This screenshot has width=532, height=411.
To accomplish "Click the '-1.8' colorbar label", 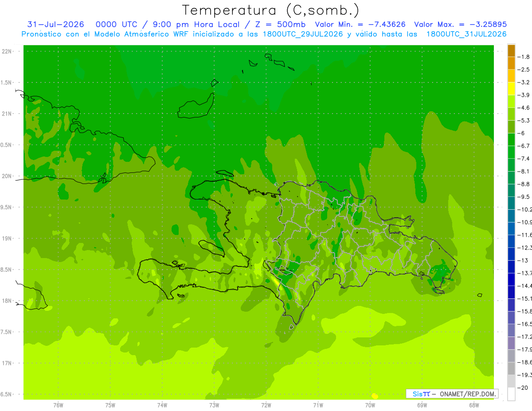I will pos(524,57).
